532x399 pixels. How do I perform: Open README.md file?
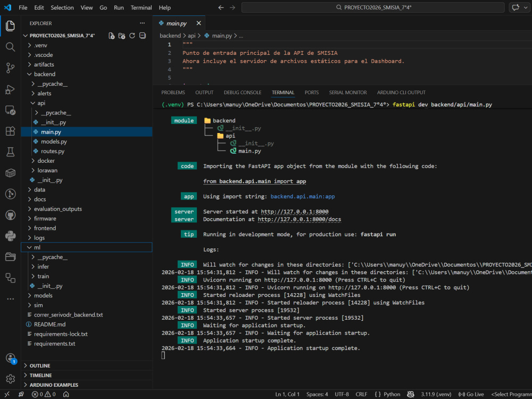click(x=87, y=325)
